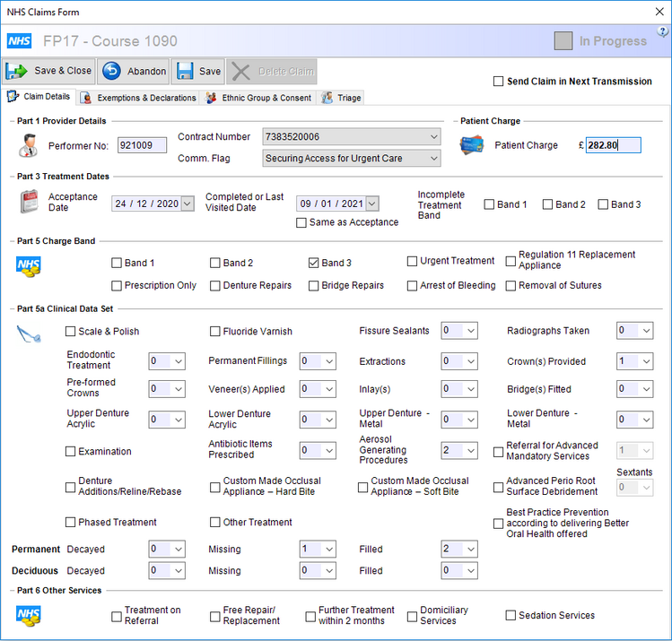Click the NHS coins icon in Charge Band
The width and height of the screenshot is (672, 641).
pyautogui.click(x=29, y=267)
